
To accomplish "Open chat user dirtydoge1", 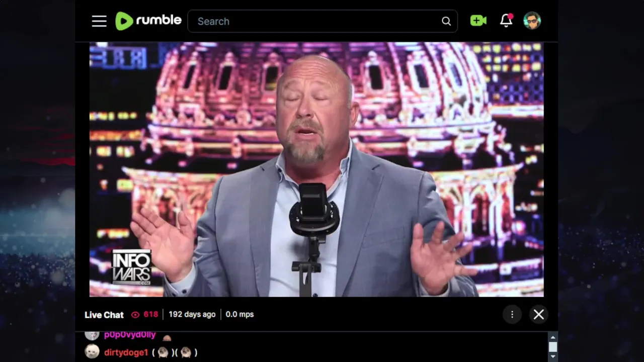I will tap(126, 352).
